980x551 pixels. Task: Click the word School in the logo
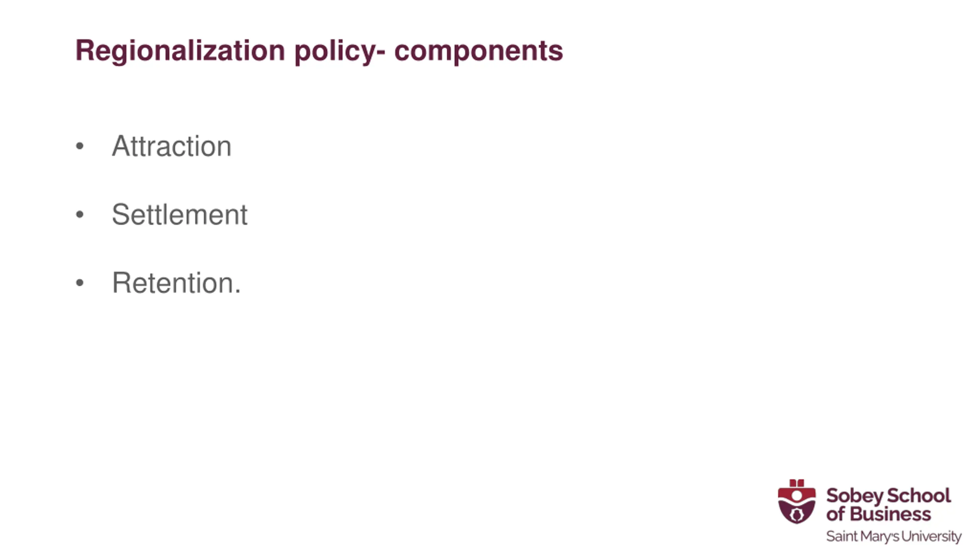[919, 496]
